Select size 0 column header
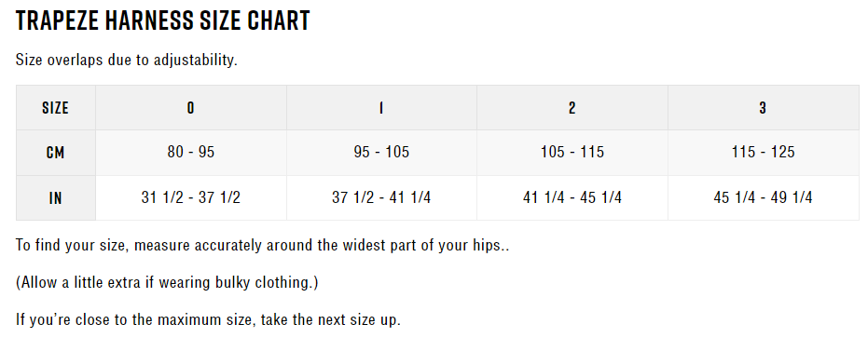Image resolution: width=868 pixels, height=338 pixels. [x=191, y=107]
